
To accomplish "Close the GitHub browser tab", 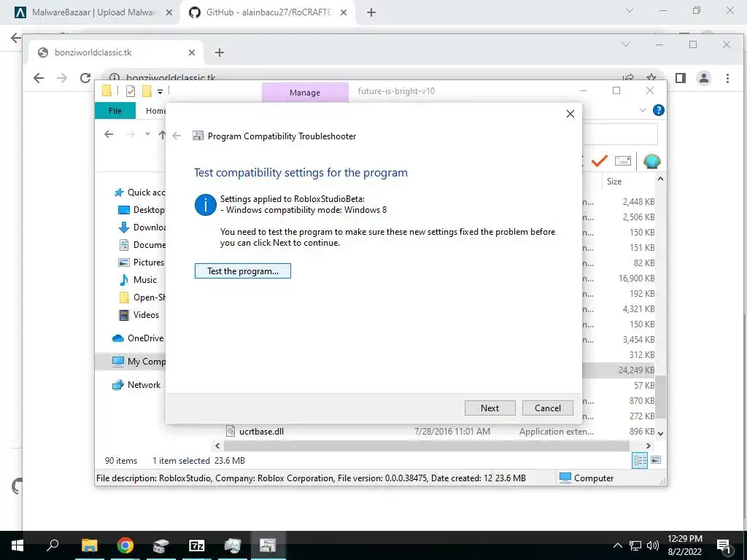I will [344, 13].
